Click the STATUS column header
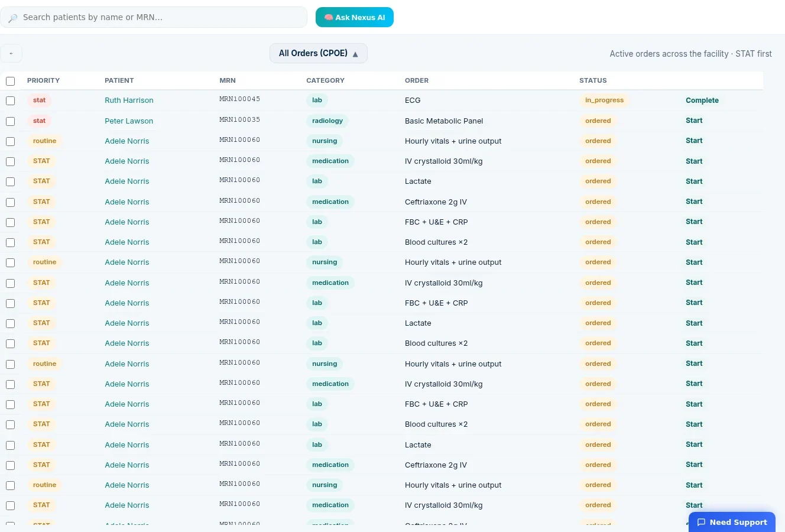Viewport: 785px width, 532px height. tap(593, 80)
